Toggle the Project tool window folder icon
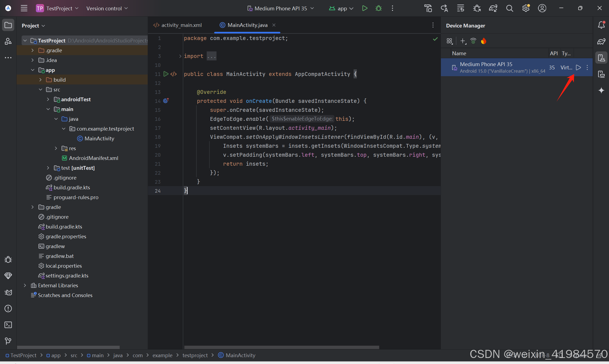The image size is (609, 364). tap(8, 25)
